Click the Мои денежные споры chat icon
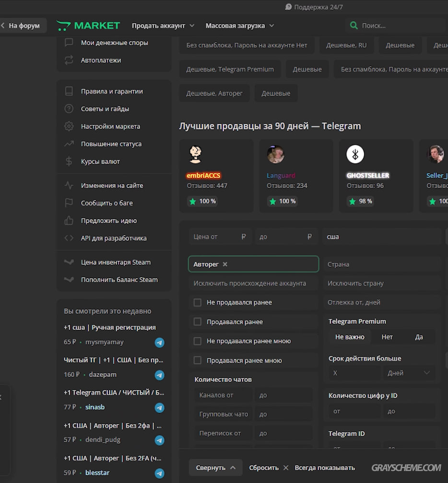 69,43
